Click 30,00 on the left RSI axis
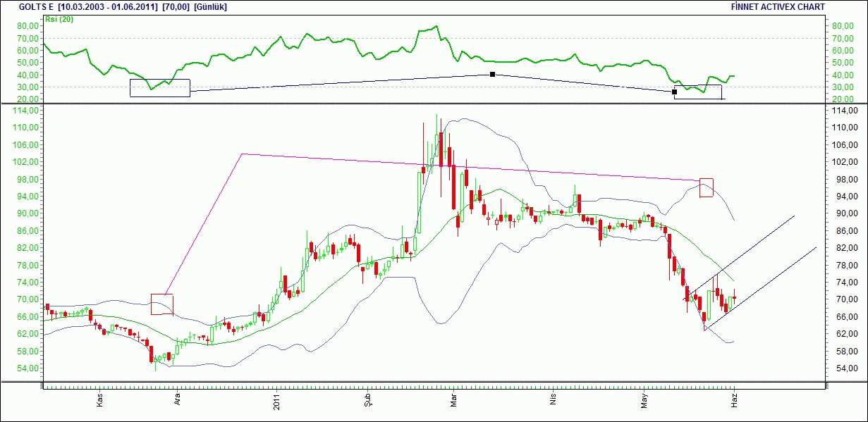The image size is (868, 422). (27, 87)
